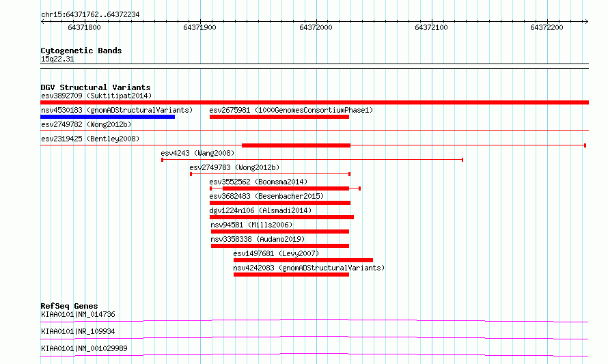The image size is (608, 364).
Task: Click the ruler's left scroll arrow
Action: coord(42,22)
